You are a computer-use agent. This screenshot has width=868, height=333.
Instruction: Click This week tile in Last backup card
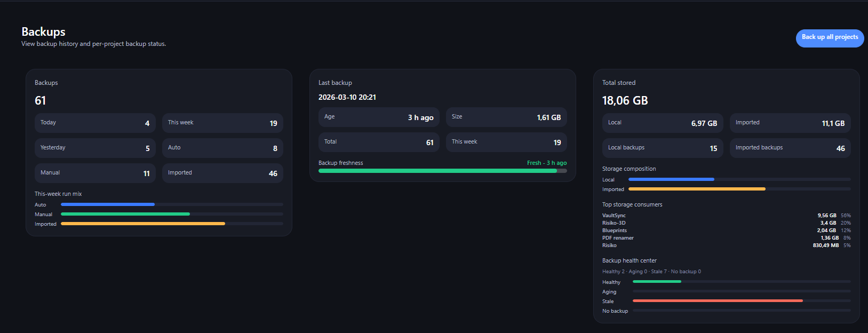(x=506, y=142)
